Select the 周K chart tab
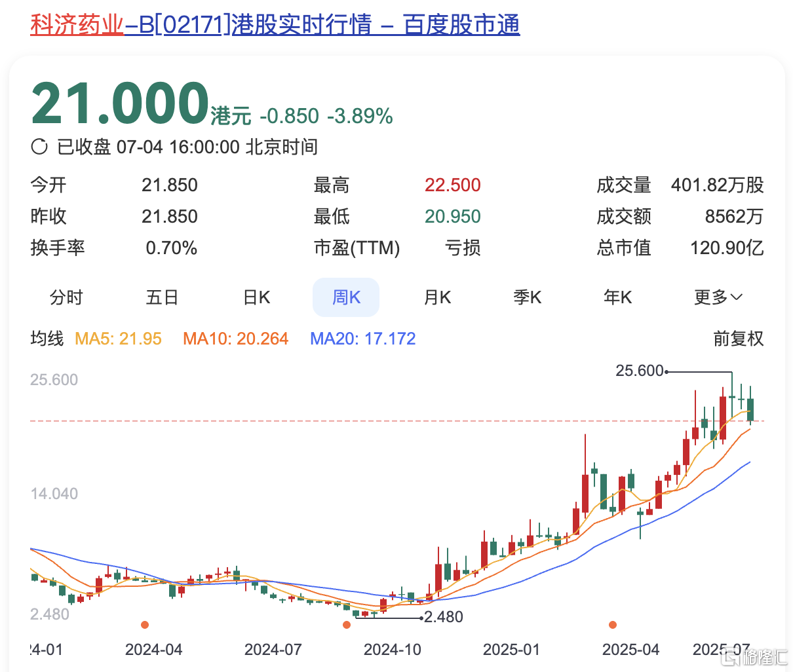The width and height of the screenshot is (793, 672). pyautogui.click(x=346, y=297)
